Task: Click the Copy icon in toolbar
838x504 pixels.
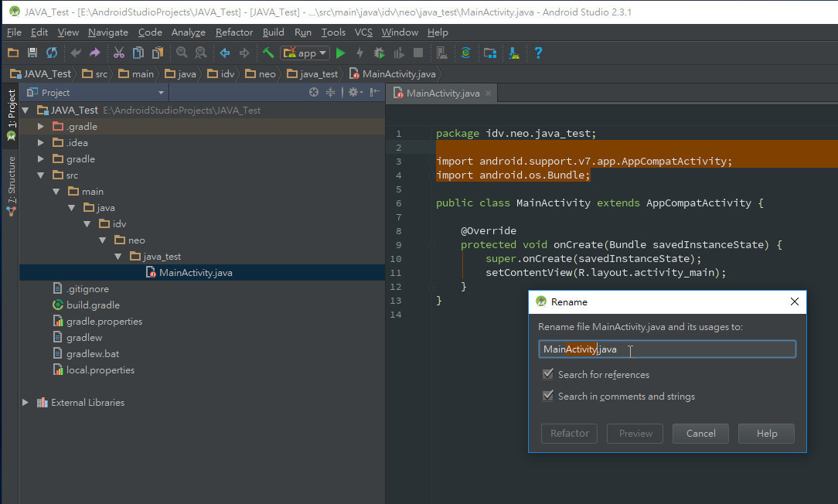Action: (x=138, y=53)
